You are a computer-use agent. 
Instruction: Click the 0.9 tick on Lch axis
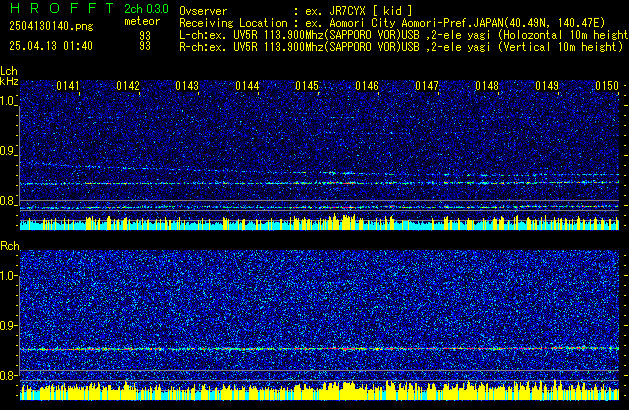[x=8, y=151]
